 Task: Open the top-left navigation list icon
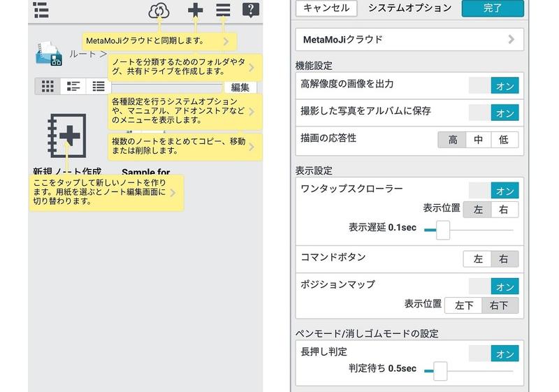(x=41, y=10)
